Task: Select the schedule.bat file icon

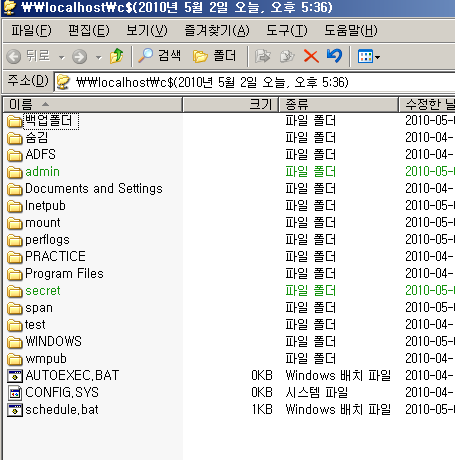Action: click(15, 410)
